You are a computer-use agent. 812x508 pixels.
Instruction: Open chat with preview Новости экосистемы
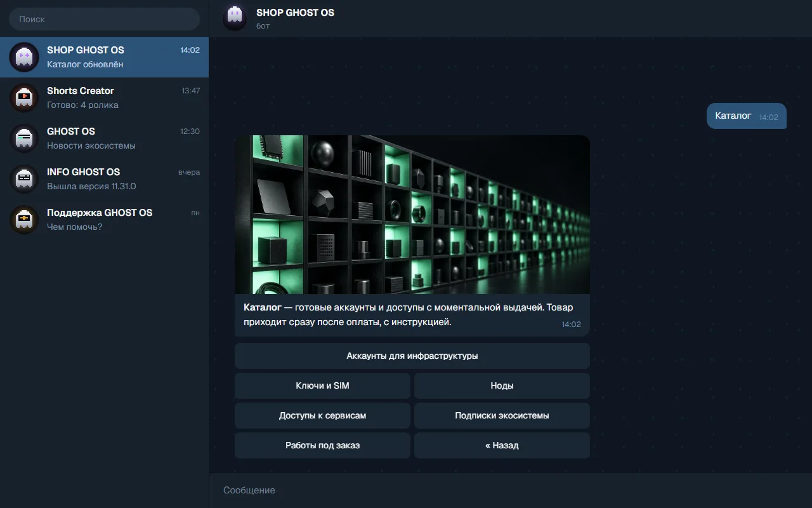(104, 138)
